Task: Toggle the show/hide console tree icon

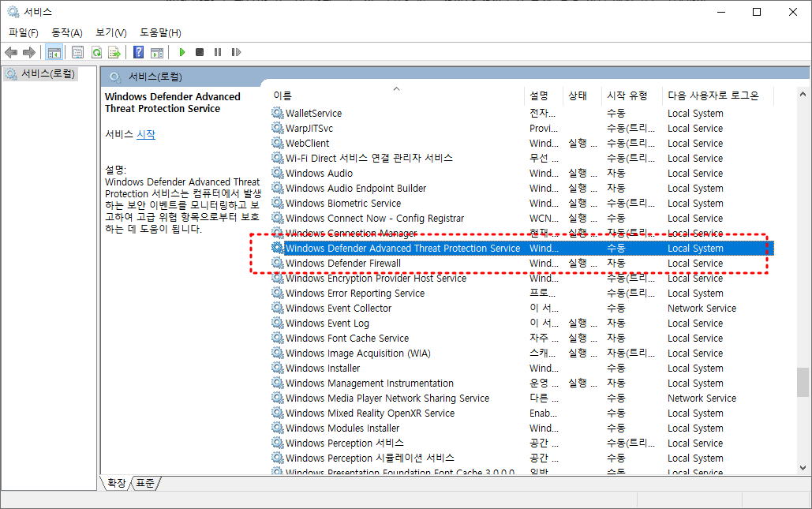Action: 54,52
